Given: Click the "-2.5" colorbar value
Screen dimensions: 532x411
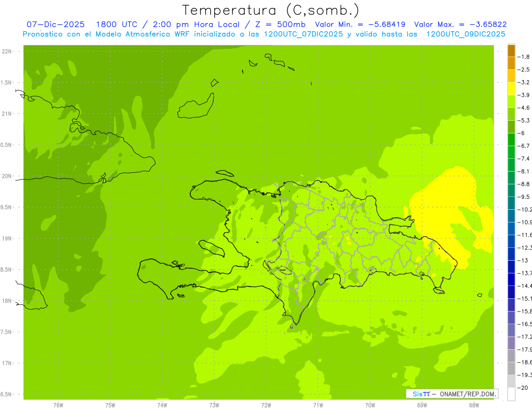Looking at the screenshot, I should 524,70.
